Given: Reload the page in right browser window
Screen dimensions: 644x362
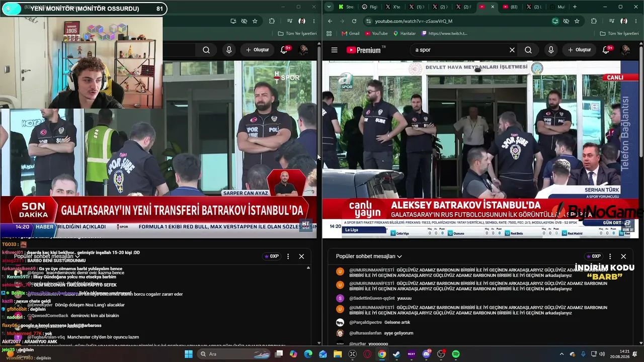Looking at the screenshot, I should [354, 21].
